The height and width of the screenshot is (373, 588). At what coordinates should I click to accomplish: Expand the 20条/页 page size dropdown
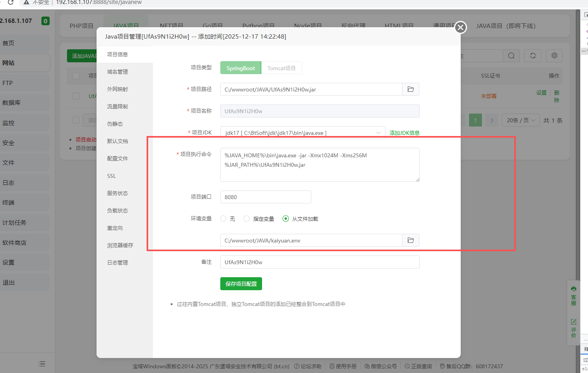click(521, 120)
